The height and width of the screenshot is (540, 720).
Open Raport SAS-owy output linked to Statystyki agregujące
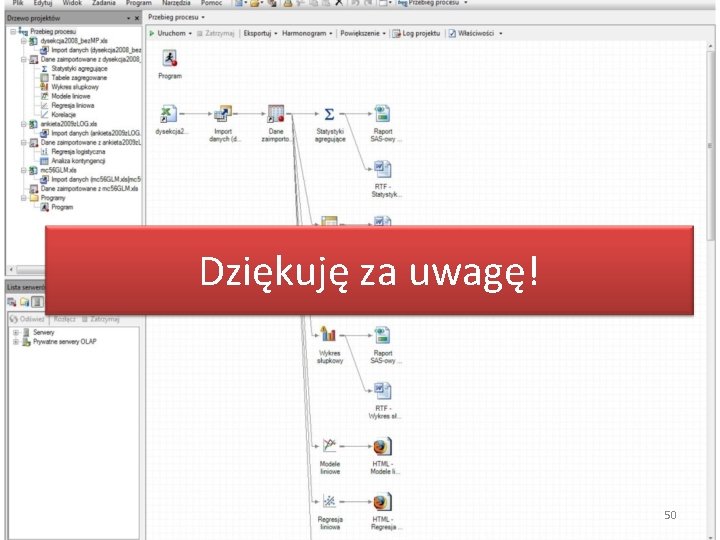383,123
